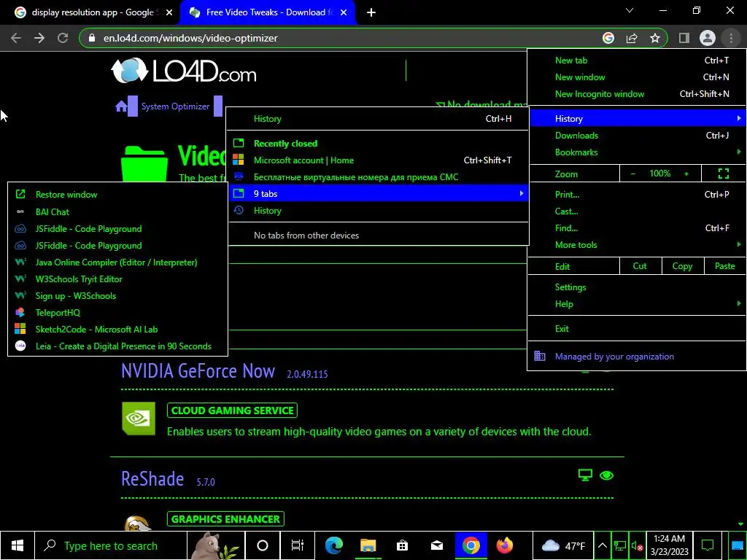Click Restore window entry
This screenshot has width=747, height=560.
click(x=117, y=194)
